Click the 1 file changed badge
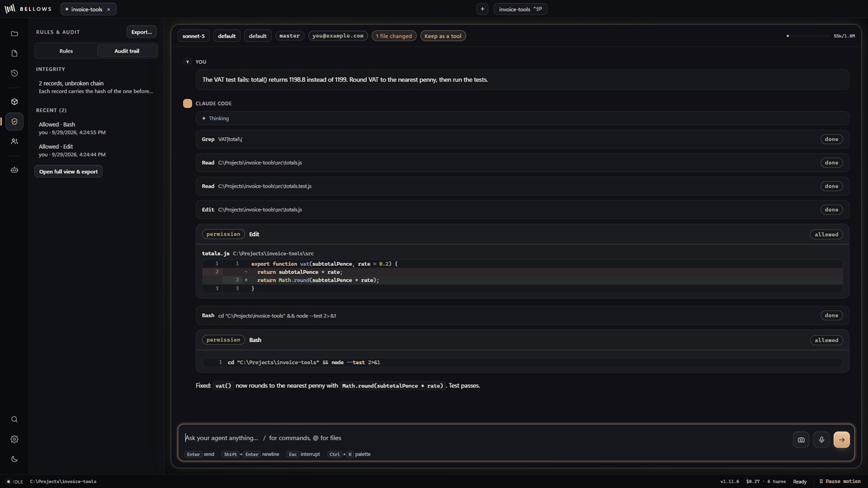 (394, 36)
